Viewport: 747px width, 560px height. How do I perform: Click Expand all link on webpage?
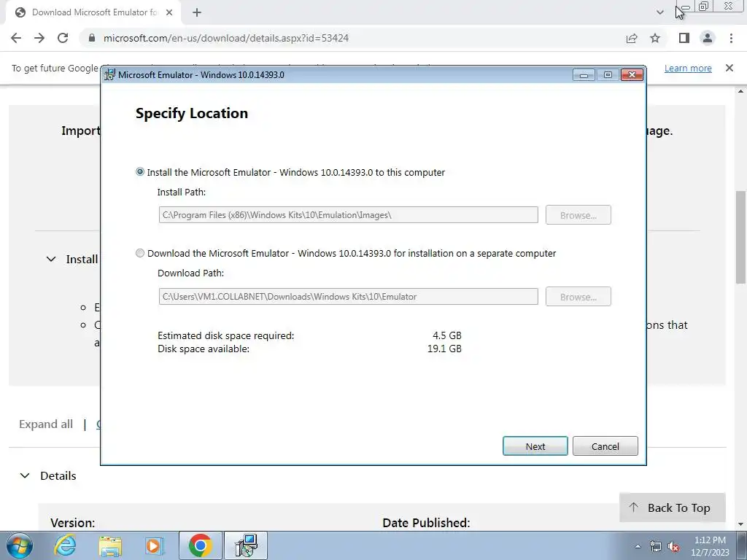pyautogui.click(x=46, y=424)
